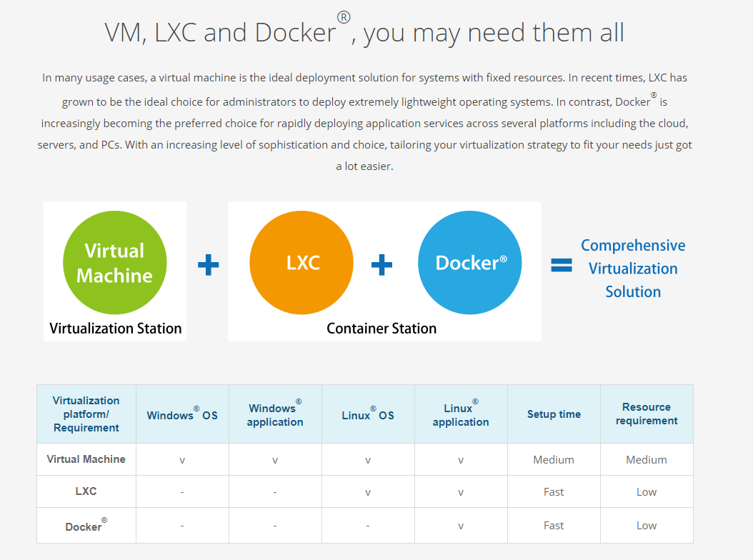
Task: Click Docker's Resource requirement 'Low' cell
Action: 647,526
